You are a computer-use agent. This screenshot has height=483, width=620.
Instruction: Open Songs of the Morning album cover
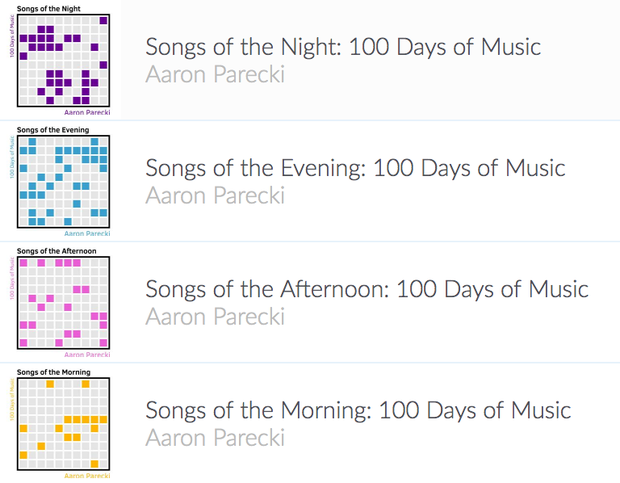[x=60, y=423]
